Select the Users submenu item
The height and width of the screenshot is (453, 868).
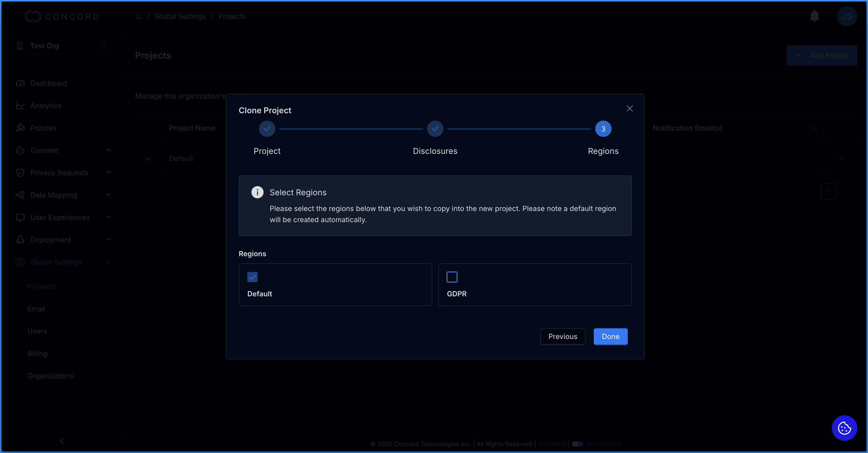pos(37,331)
